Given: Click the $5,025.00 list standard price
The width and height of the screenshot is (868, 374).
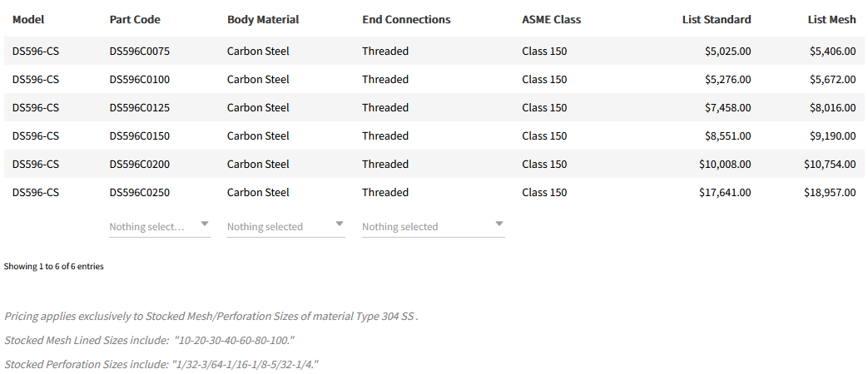Looking at the screenshot, I should (x=727, y=51).
